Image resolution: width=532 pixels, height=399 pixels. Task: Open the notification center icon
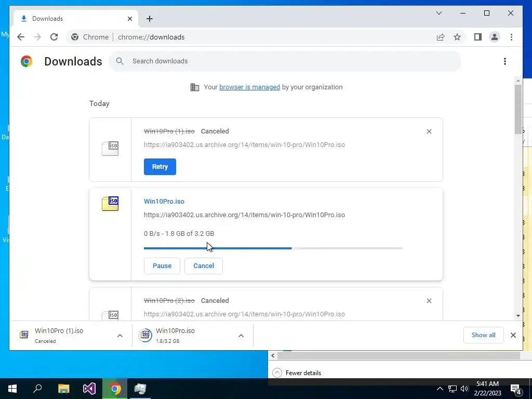point(516,390)
